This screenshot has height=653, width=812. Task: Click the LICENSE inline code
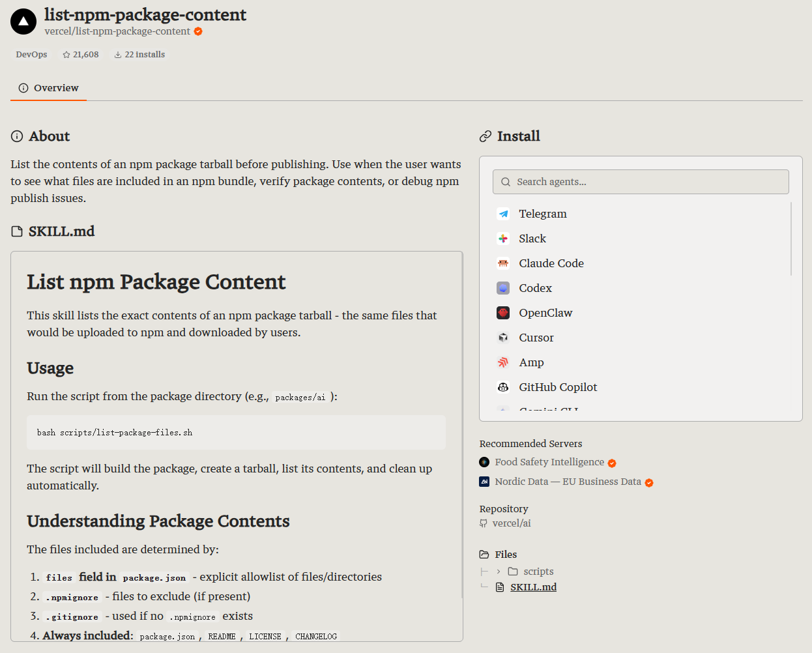265,636
